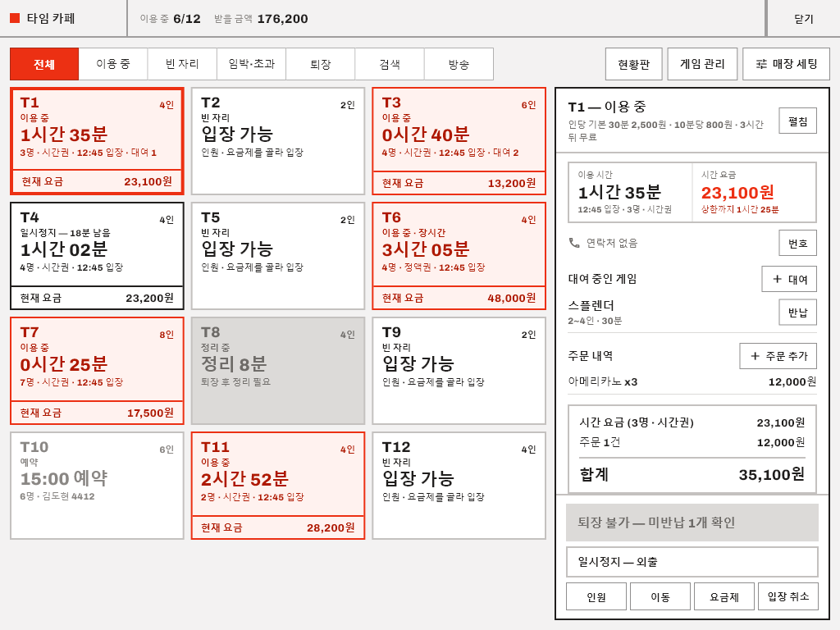Click 이용 중 6/12 counter in header
840x630 pixels.
click(171, 19)
